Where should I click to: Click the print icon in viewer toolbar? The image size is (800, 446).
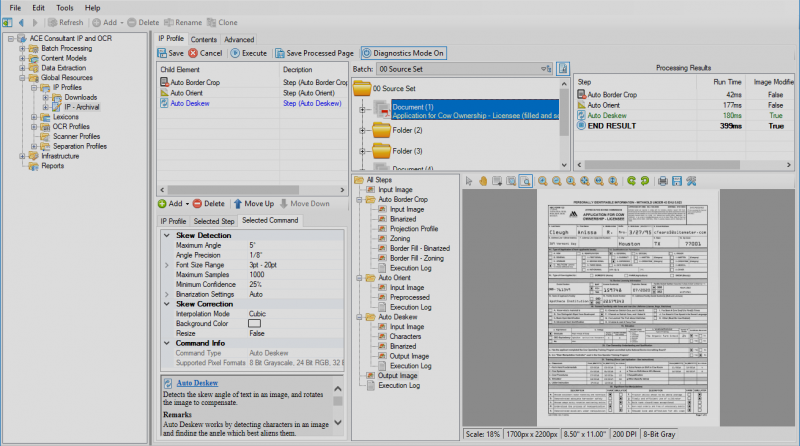coord(662,180)
